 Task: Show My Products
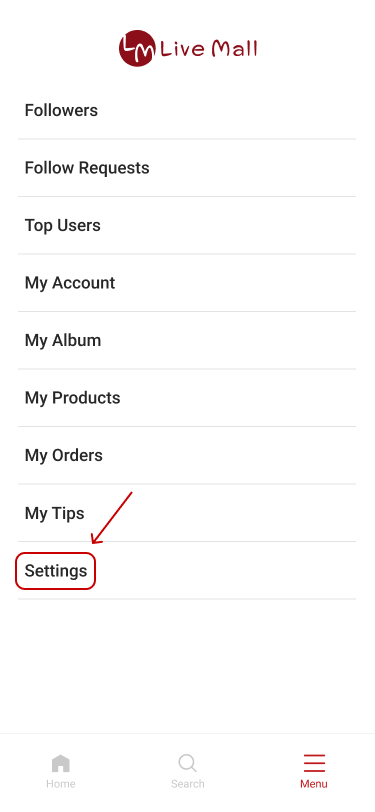pyautogui.click(x=187, y=398)
